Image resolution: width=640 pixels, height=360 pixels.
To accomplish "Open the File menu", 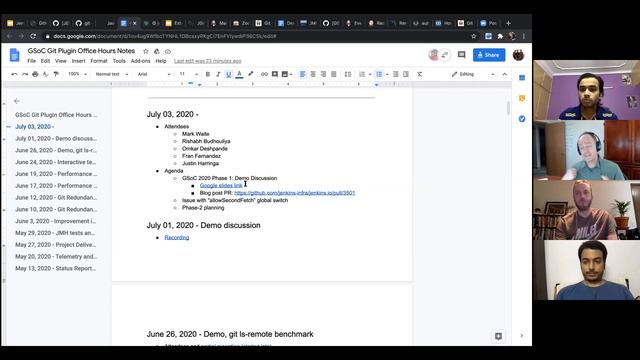I will point(31,61).
